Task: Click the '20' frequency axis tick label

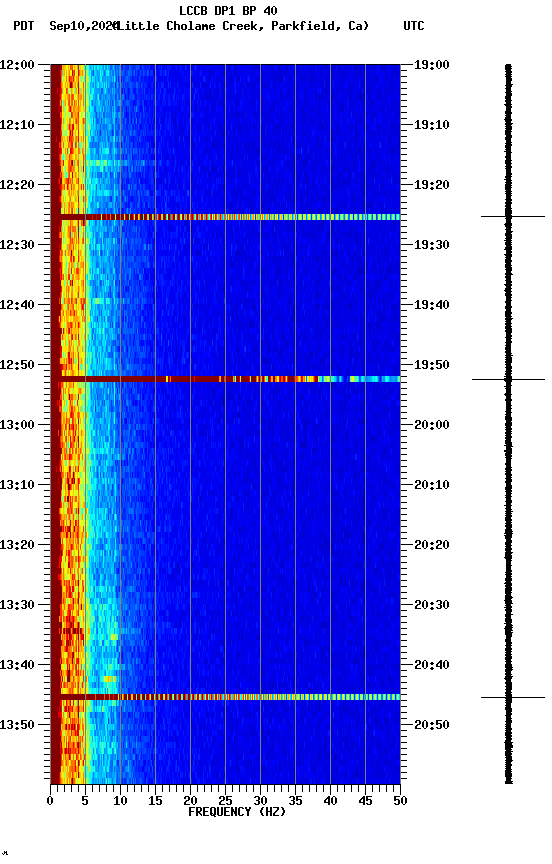Action: (190, 801)
